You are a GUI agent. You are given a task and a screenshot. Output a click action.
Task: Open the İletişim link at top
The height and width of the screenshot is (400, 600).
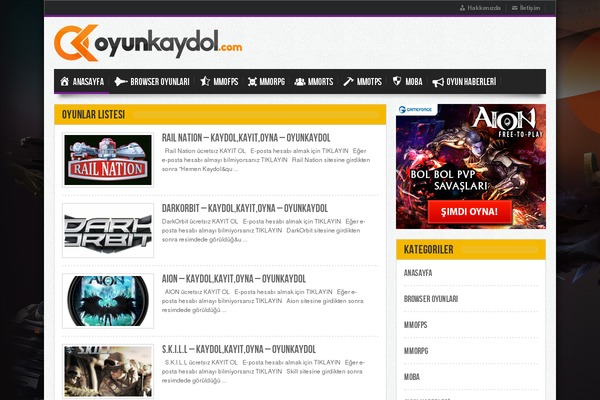coord(530,8)
